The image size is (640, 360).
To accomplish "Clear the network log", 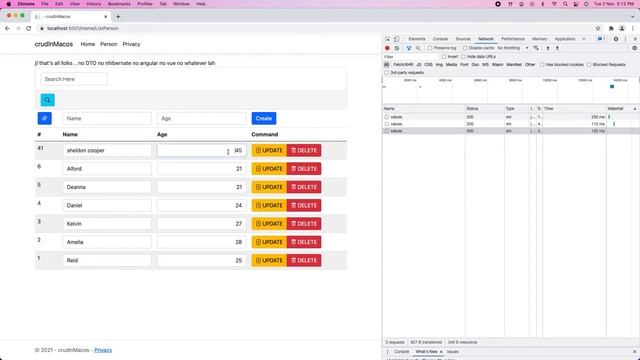I will (397, 48).
